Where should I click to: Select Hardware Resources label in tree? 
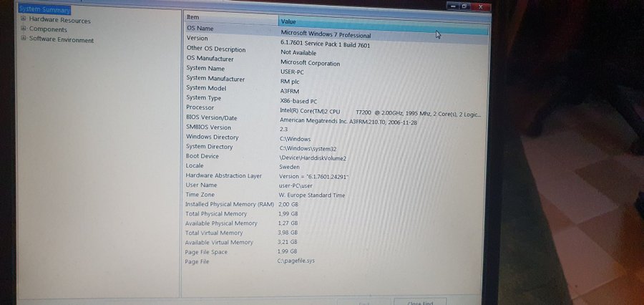(59, 20)
